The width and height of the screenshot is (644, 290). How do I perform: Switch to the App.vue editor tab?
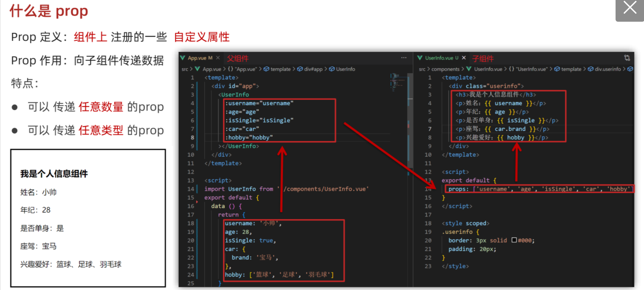(x=200, y=58)
